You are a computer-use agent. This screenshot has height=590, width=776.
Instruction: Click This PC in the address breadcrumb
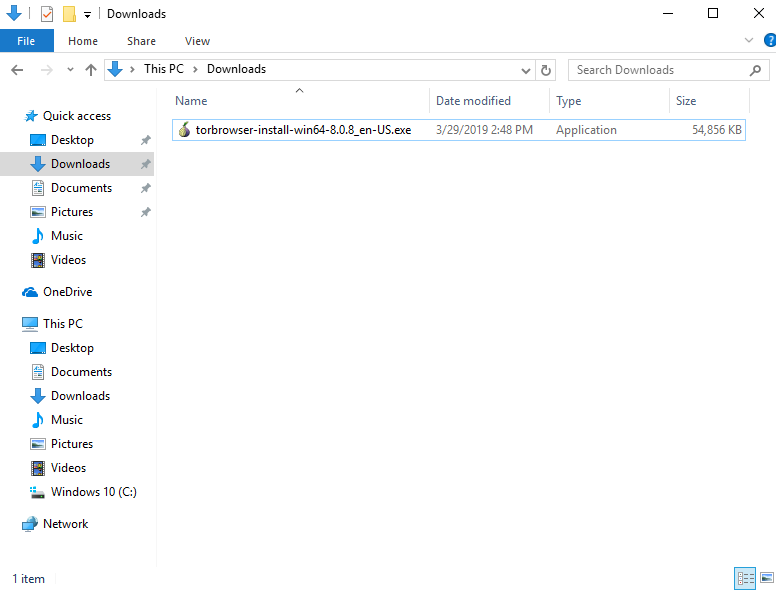(163, 69)
